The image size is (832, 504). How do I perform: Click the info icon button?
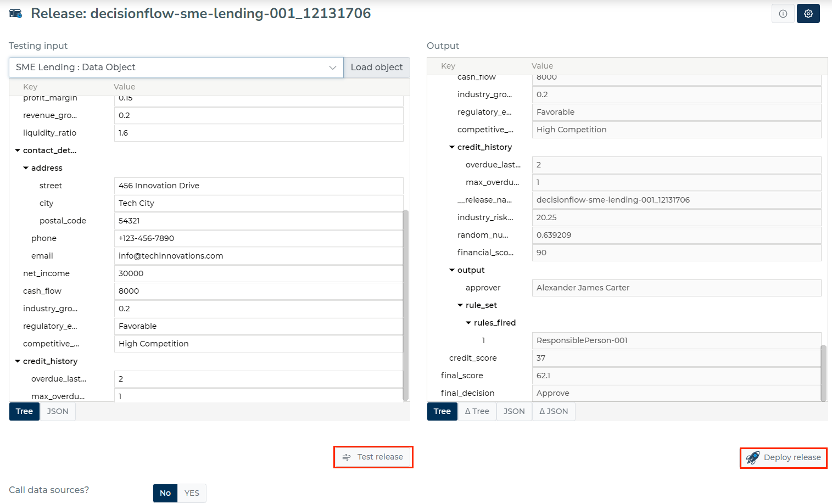point(783,14)
